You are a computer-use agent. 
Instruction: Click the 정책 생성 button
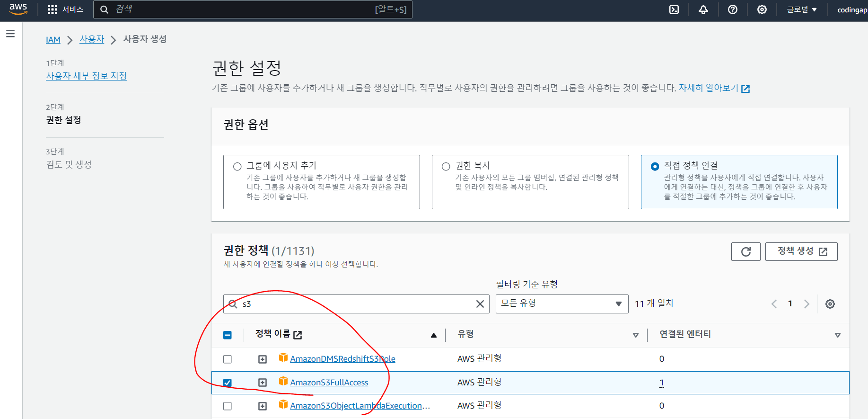[801, 251]
